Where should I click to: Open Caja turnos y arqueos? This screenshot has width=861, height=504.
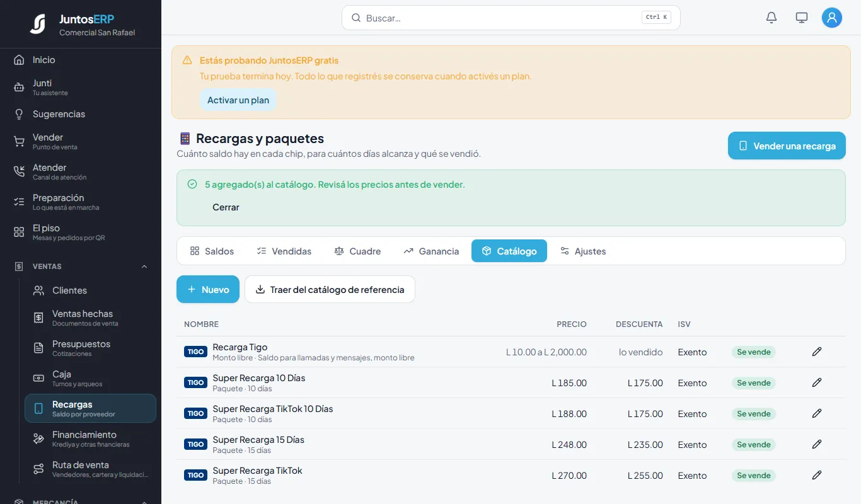(x=90, y=378)
